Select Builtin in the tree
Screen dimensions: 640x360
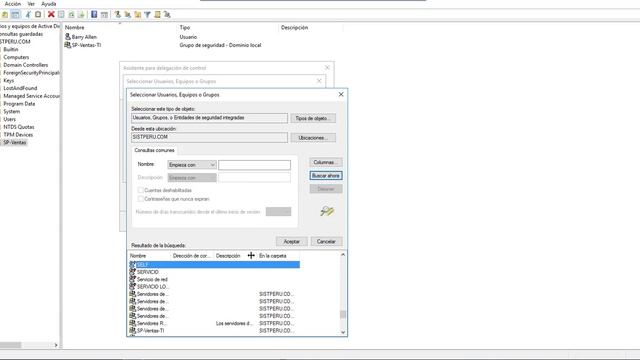(11, 49)
